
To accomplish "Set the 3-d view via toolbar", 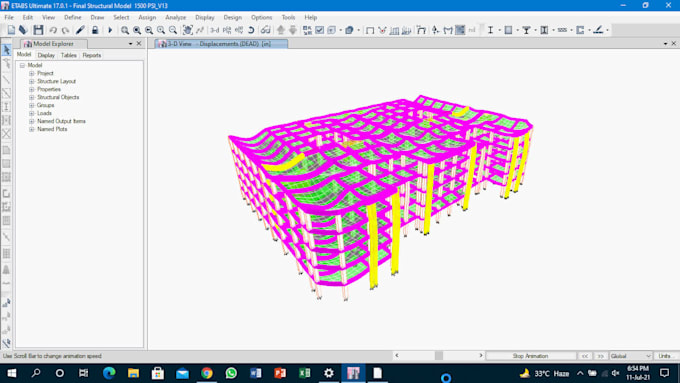I will [x=215, y=30].
